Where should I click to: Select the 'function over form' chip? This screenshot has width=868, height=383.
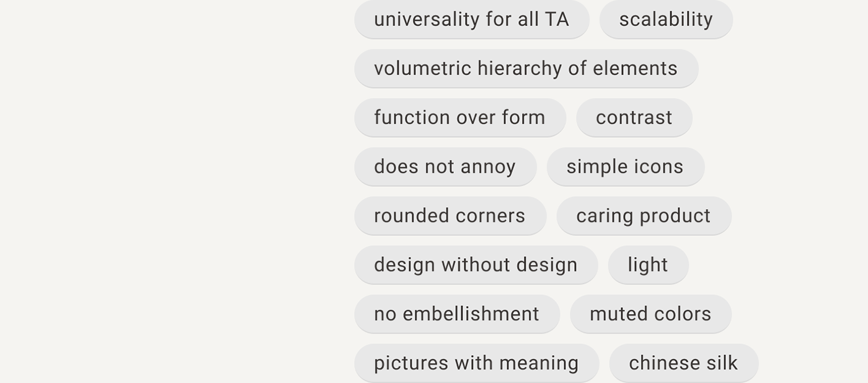point(459,117)
